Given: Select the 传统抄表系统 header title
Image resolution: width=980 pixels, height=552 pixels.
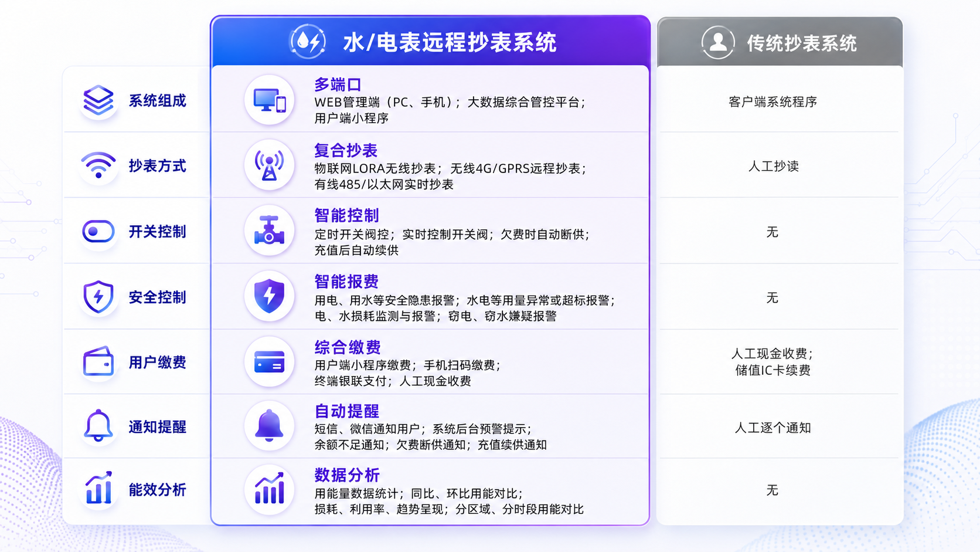Looking at the screenshot, I should [802, 43].
